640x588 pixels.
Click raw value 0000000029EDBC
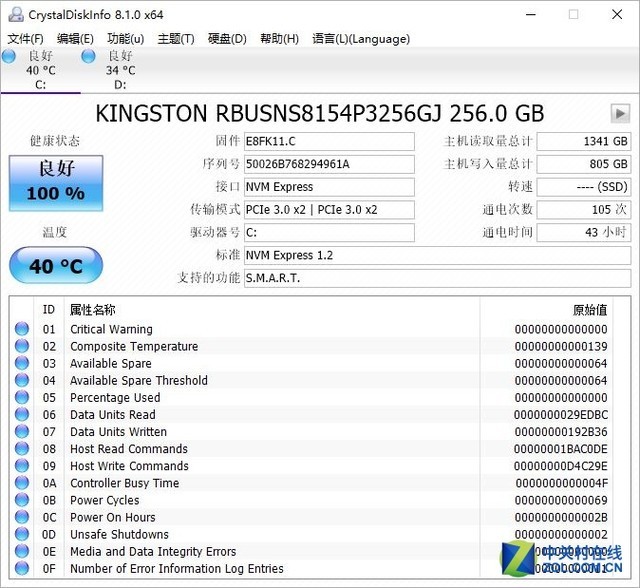[x=561, y=415]
